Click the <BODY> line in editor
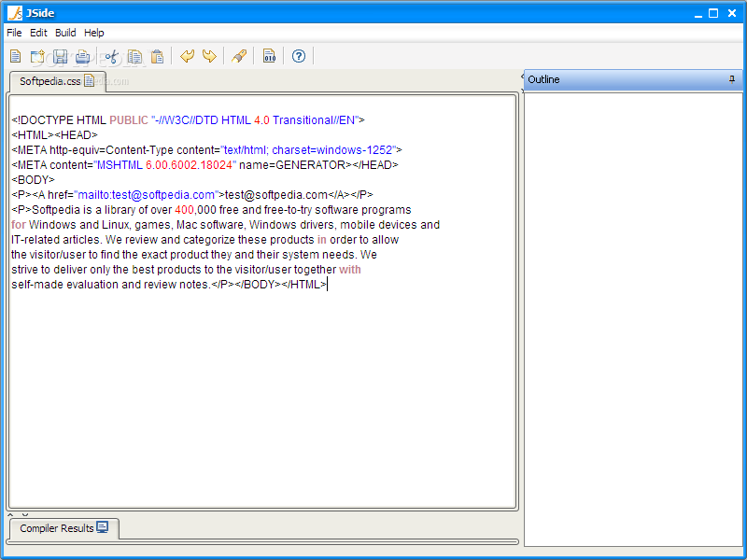Image resolution: width=747 pixels, height=560 pixels. 33,180
